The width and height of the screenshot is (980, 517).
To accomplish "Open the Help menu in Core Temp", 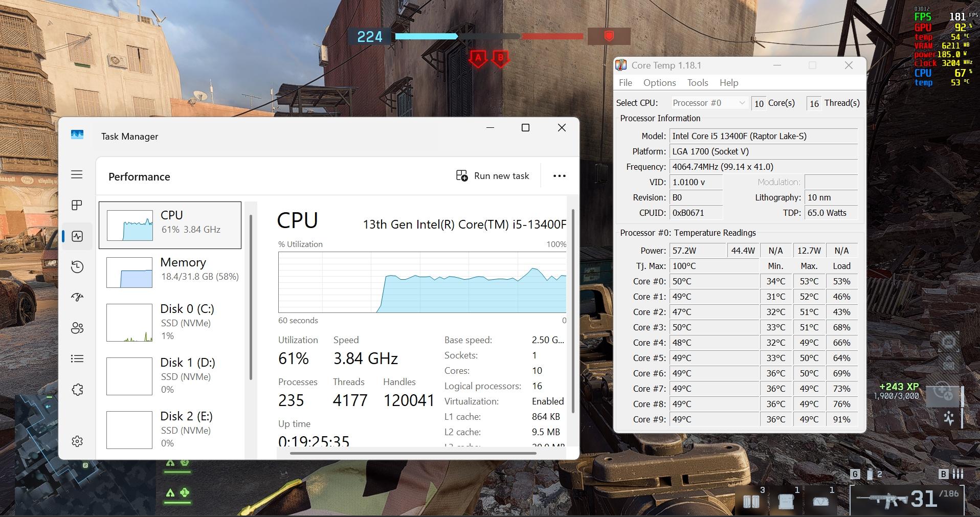I will [729, 83].
